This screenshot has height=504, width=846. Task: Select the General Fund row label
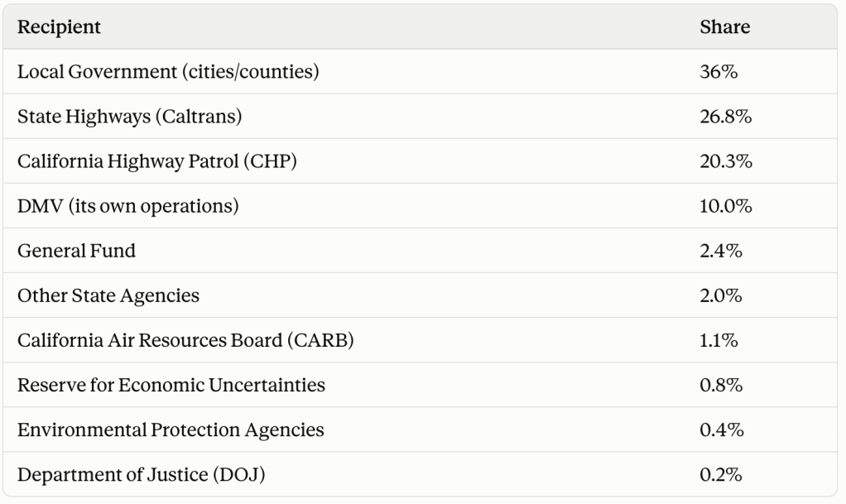click(76, 251)
